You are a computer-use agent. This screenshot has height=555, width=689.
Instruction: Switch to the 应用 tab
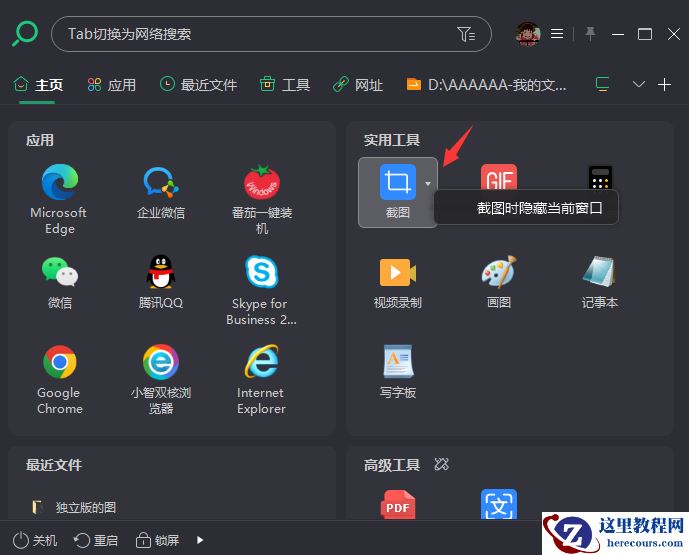point(112,84)
